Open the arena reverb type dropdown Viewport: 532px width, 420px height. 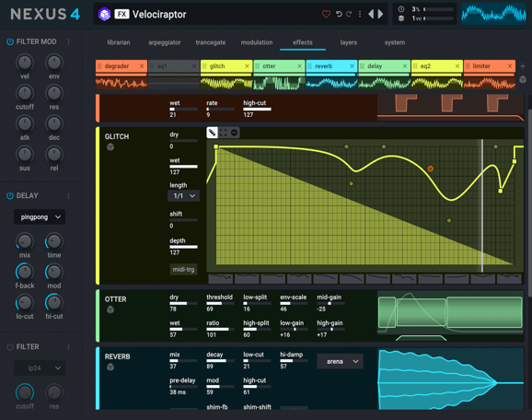click(340, 361)
